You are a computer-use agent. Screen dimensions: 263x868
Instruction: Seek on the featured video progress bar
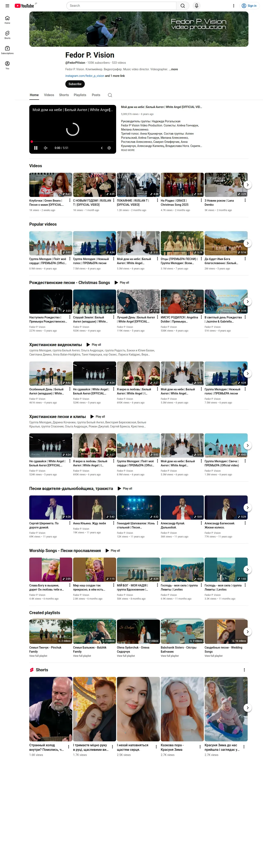tap(72, 142)
